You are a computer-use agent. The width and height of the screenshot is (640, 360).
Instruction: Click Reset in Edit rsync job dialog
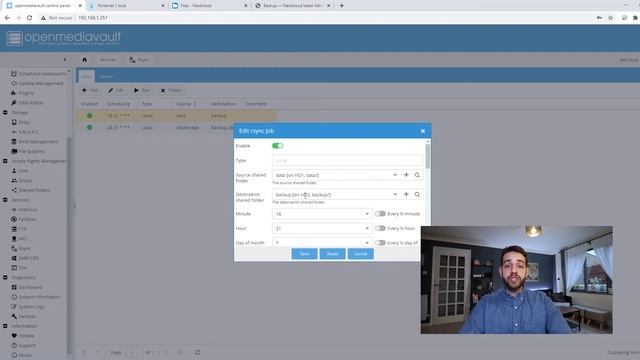(x=332, y=254)
